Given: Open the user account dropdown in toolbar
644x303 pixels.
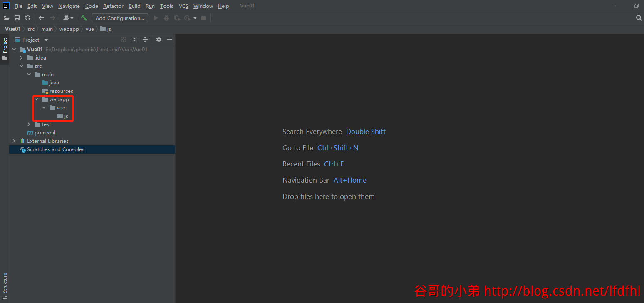Looking at the screenshot, I should [x=68, y=18].
